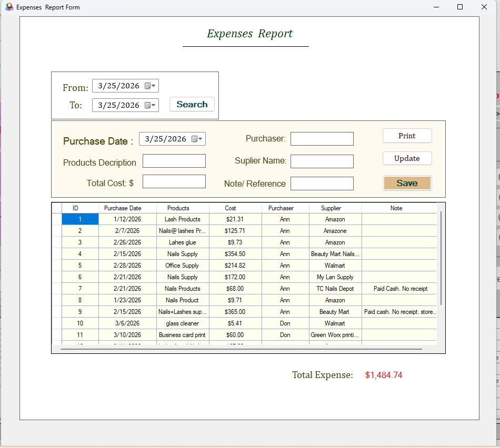Click the Purchaser input field
500x448 pixels.
tap(323, 139)
